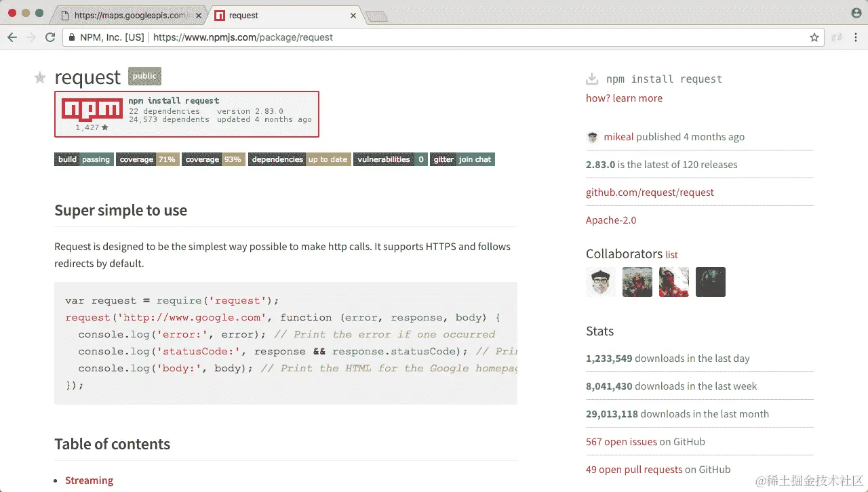868x492 pixels.
Task: Reload the page with refresh icon
Action: click(50, 37)
